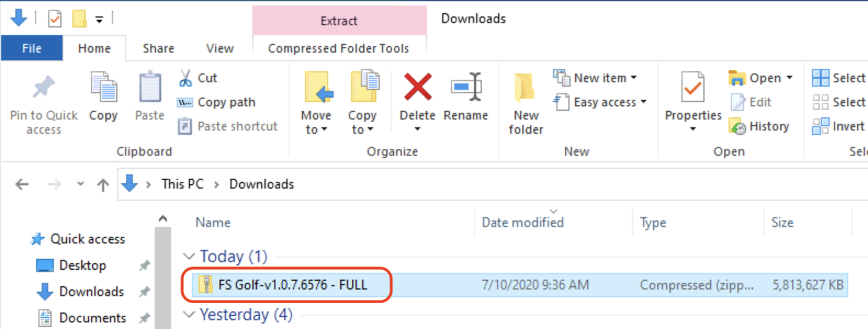Expand the New item dropdown
The width and height of the screenshot is (868, 329).
pos(595,78)
